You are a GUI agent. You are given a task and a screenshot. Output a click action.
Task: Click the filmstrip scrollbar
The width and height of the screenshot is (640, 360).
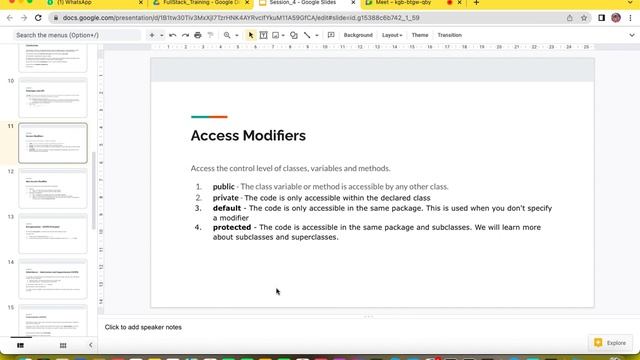(x=93, y=190)
